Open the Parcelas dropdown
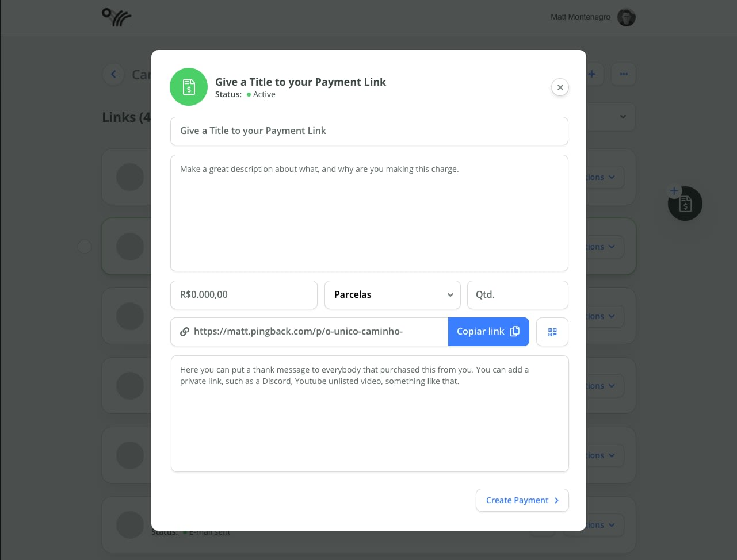Image resolution: width=737 pixels, height=560 pixels. point(392,295)
